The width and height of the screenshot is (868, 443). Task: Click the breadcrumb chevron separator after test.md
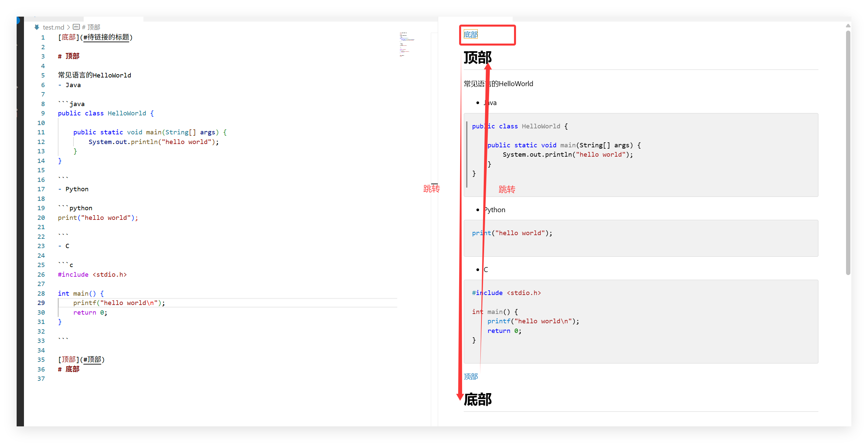tap(69, 27)
